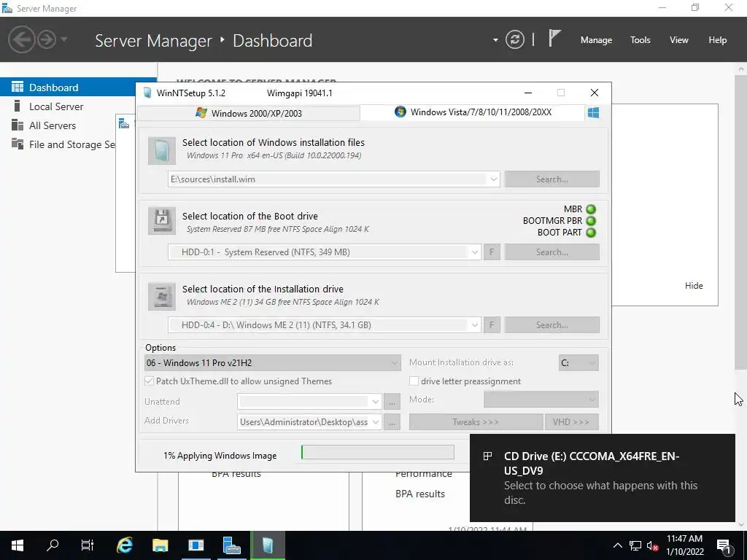Click the Boot drive floppy icon

162,220
